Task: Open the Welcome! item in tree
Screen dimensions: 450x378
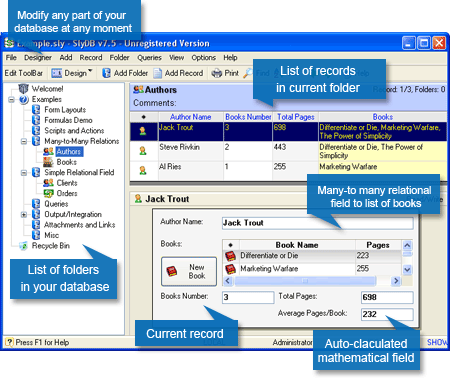Action: click(x=47, y=89)
